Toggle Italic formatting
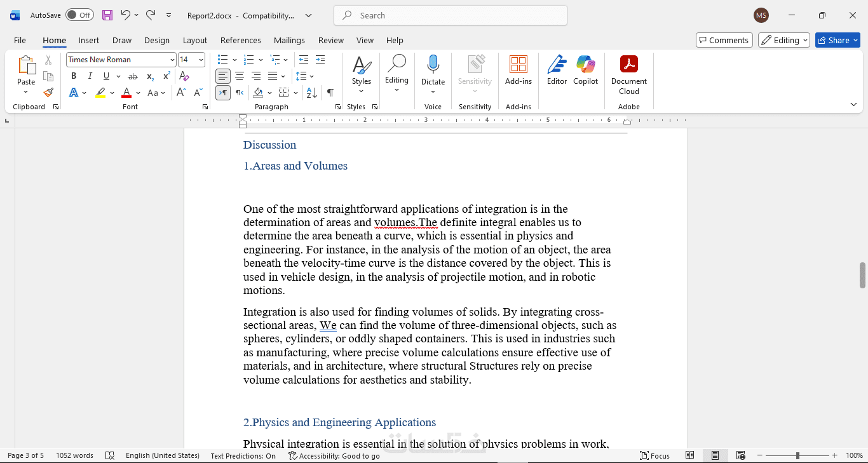868x463 pixels. tap(90, 76)
